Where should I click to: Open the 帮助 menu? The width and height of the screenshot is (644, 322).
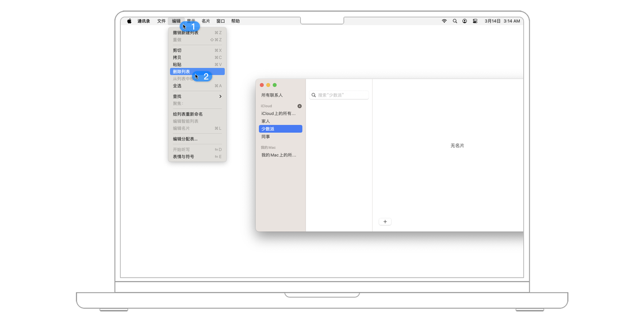(235, 21)
